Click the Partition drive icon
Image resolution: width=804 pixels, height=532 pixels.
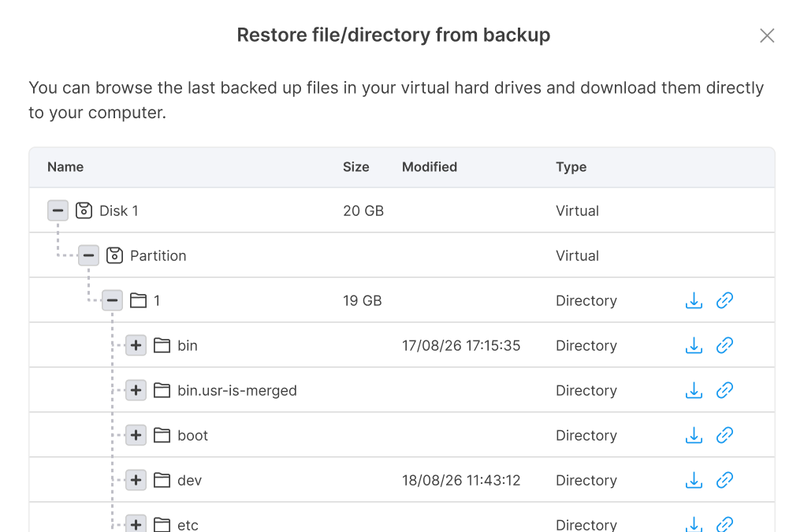click(114, 255)
